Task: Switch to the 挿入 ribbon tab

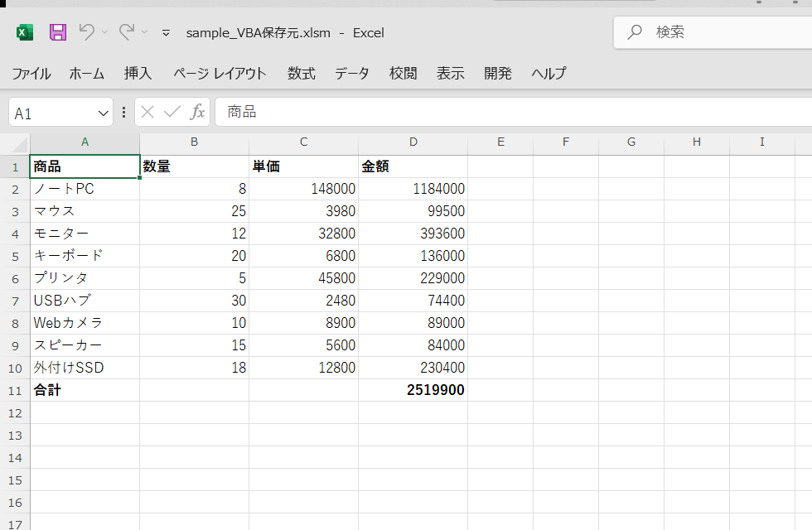Action: pyautogui.click(x=138, y=74)
